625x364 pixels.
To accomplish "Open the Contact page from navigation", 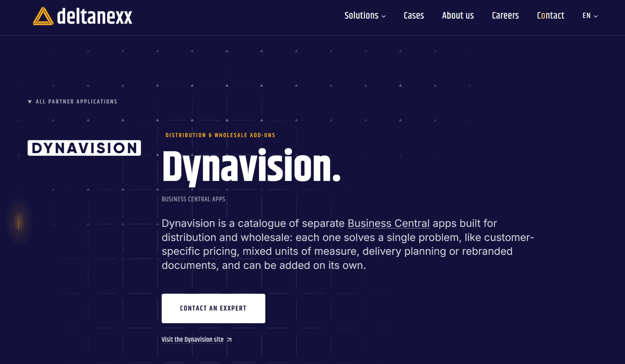I will pos(551,16).
